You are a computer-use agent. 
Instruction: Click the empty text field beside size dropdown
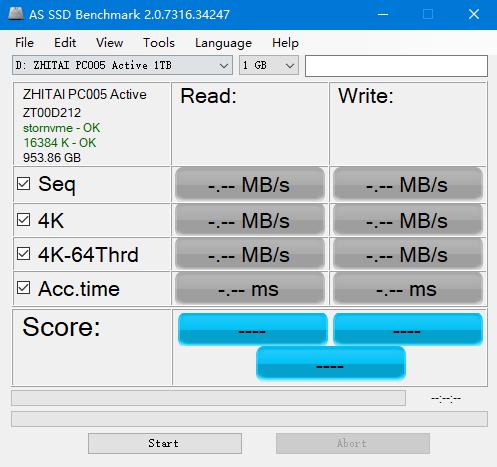click(x=396, y=66)
